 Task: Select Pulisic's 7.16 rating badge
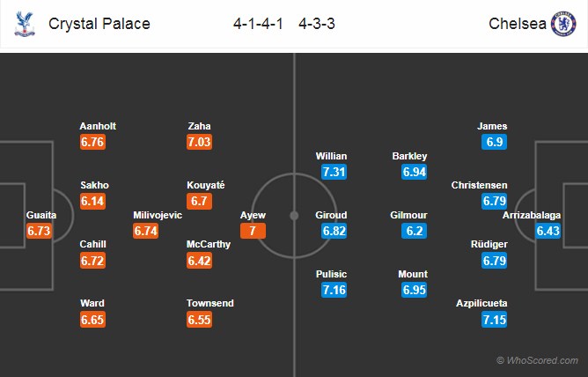[332, 289]
